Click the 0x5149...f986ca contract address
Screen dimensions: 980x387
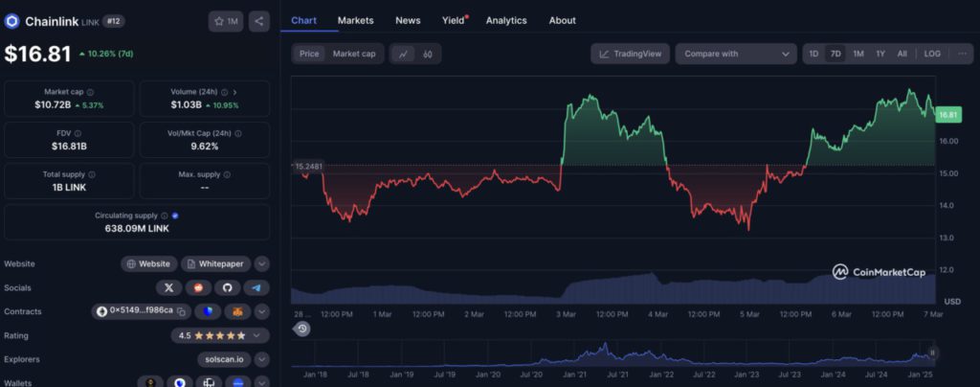click(x=142, y=310)
